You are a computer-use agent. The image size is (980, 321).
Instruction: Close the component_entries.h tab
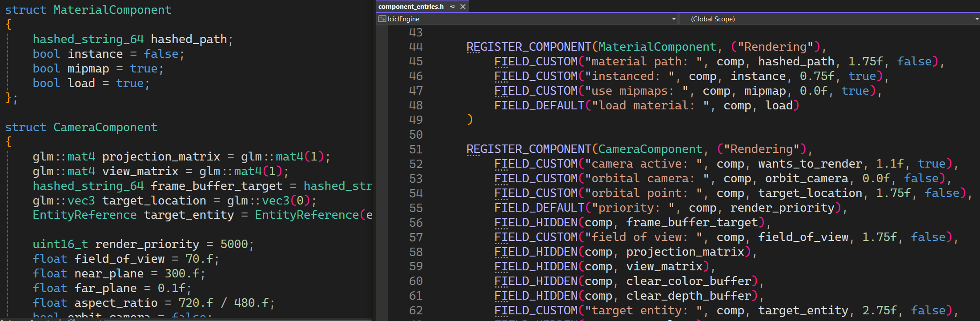[463, 7]
